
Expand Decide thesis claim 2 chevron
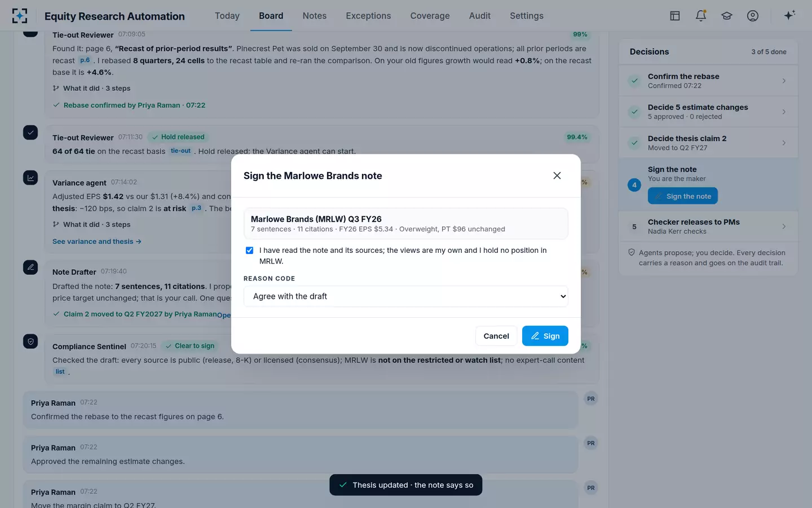point(784,143)
